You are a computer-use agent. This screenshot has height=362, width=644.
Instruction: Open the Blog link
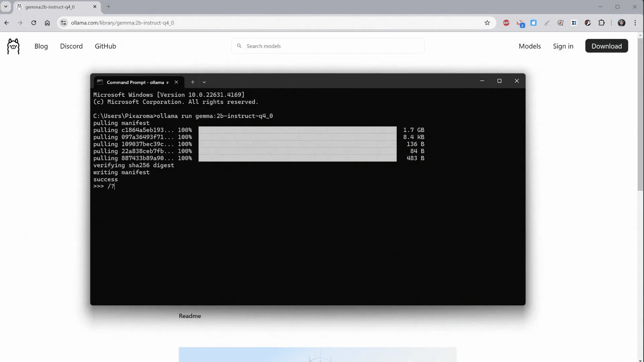(x=41, y=46)
